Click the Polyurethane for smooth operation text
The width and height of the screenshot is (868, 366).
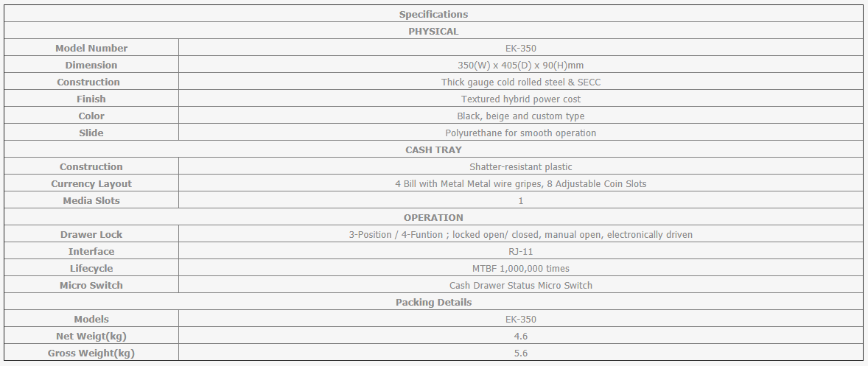(x=520, y=133)
